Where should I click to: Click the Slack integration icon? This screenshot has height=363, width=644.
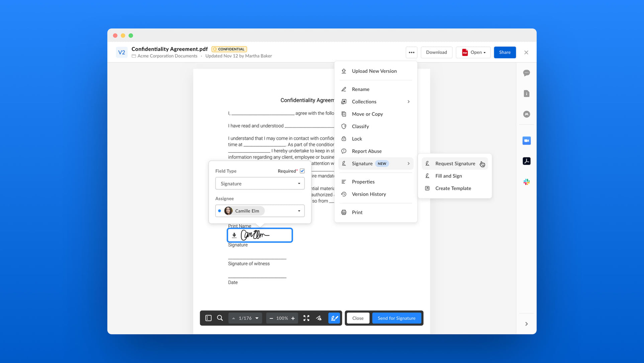(526, 182)
